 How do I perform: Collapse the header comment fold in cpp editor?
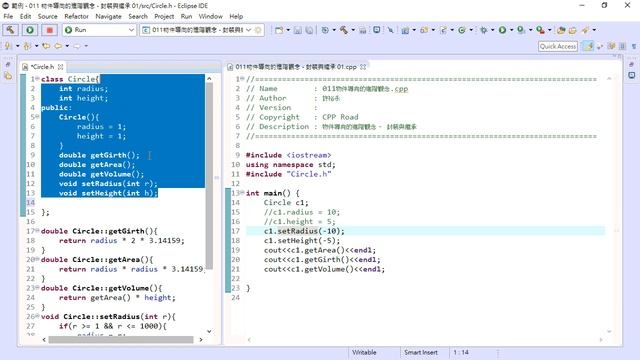click(242, 78)
